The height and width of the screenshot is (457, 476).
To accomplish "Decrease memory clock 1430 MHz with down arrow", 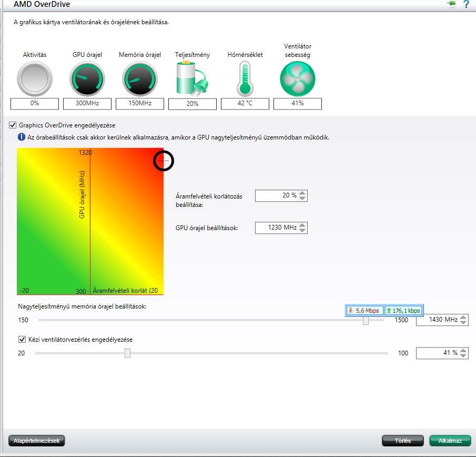I will point(463,322).
